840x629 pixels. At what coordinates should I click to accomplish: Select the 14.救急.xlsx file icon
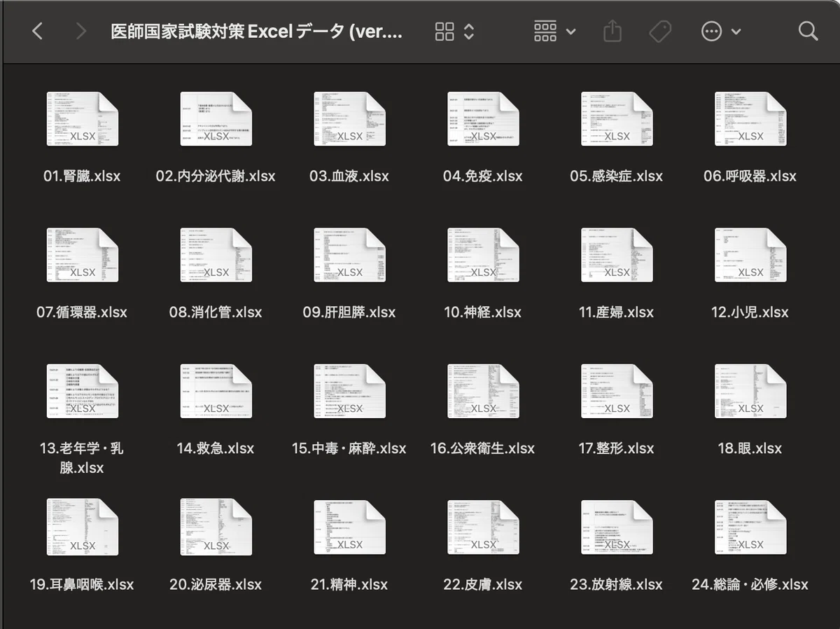point(216,391)
